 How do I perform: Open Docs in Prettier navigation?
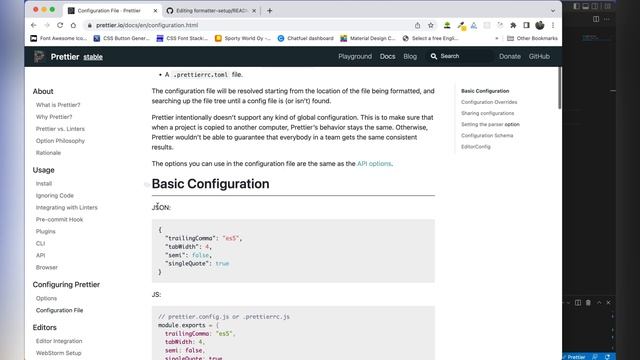point(387,56)
